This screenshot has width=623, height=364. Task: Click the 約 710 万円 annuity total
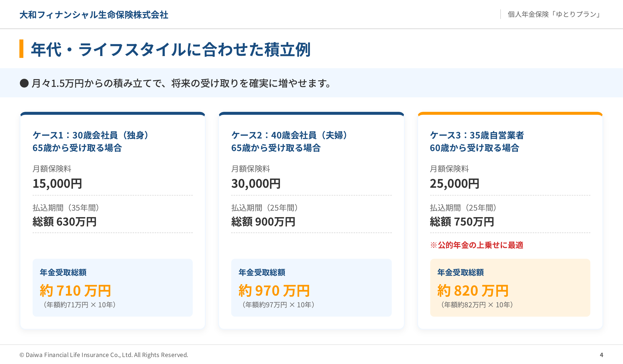click(75, 290)
